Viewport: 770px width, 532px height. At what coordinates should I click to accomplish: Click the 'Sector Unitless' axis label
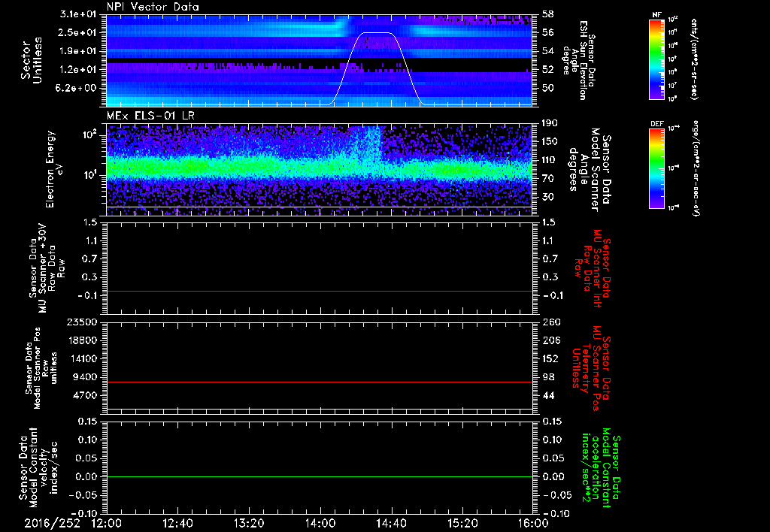point(32,60)
